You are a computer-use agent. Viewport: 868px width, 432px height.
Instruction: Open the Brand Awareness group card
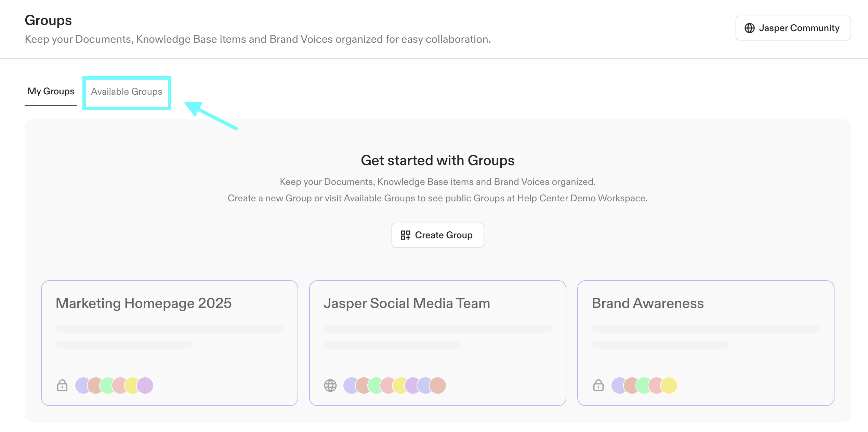tap(706, 343)
